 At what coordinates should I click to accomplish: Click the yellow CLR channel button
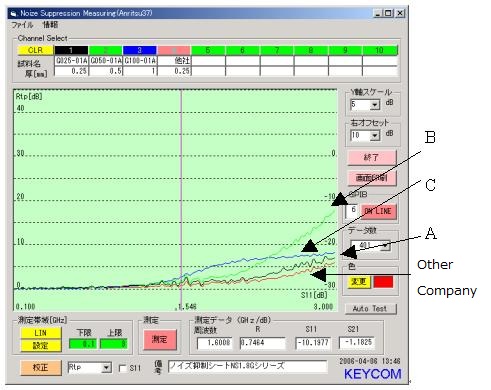pos(35,50)
